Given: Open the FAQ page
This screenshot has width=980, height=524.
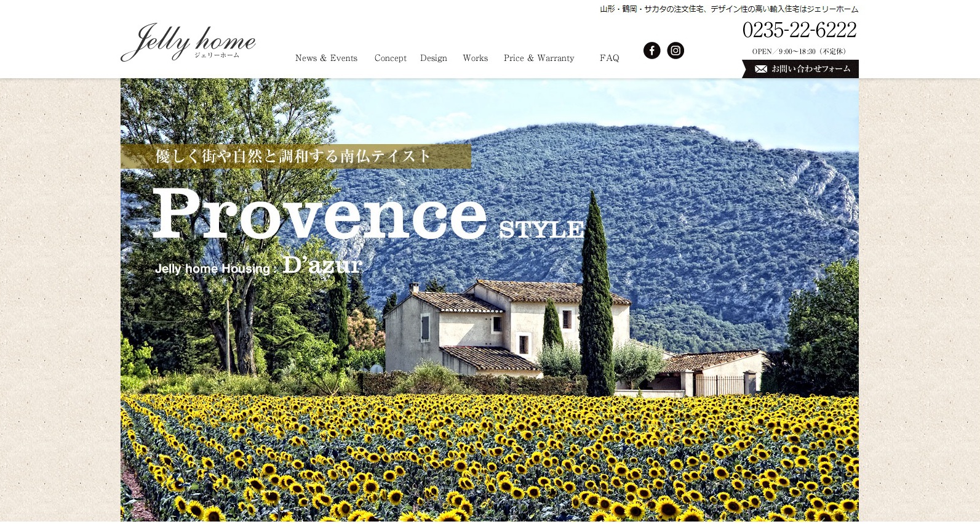Looking at the screenshot, I should coord(609,58).
